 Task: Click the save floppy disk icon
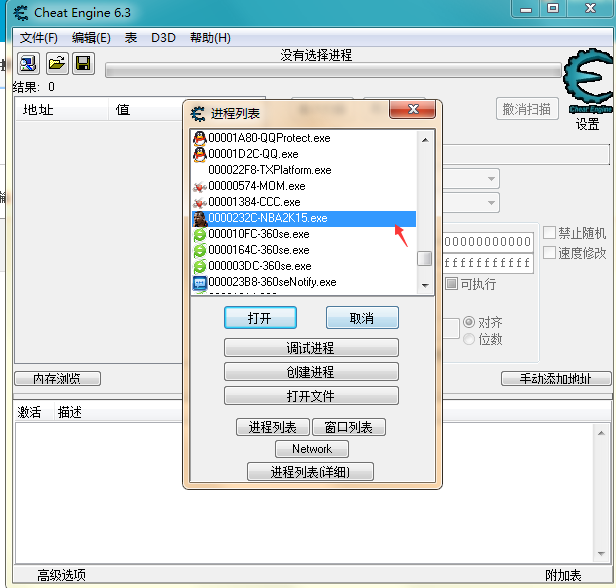(83, 63)
